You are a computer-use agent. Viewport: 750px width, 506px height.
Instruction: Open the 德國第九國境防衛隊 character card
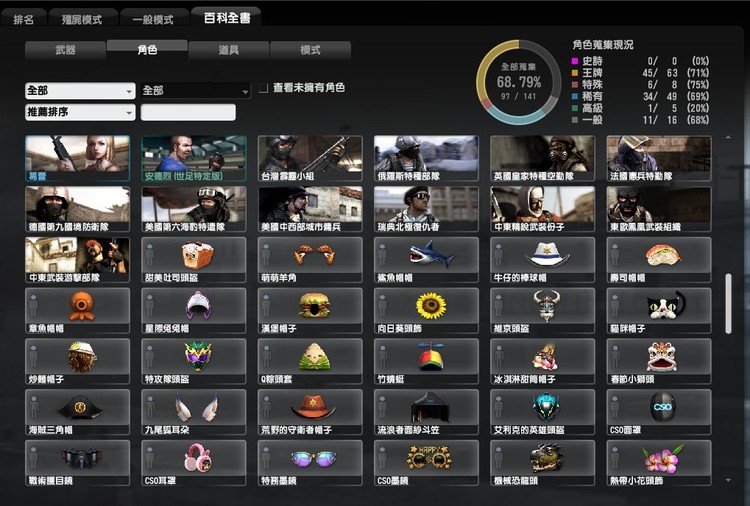pyautogui.click(x=77, y=209)
